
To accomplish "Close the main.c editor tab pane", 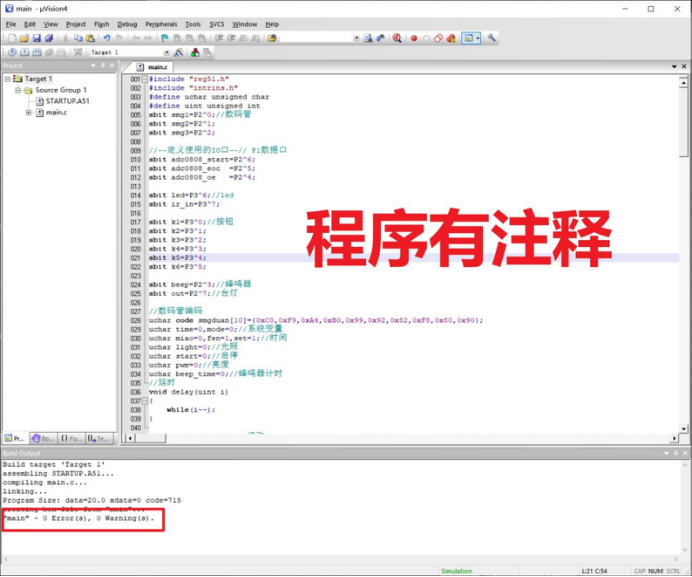I will coord(684,67).
